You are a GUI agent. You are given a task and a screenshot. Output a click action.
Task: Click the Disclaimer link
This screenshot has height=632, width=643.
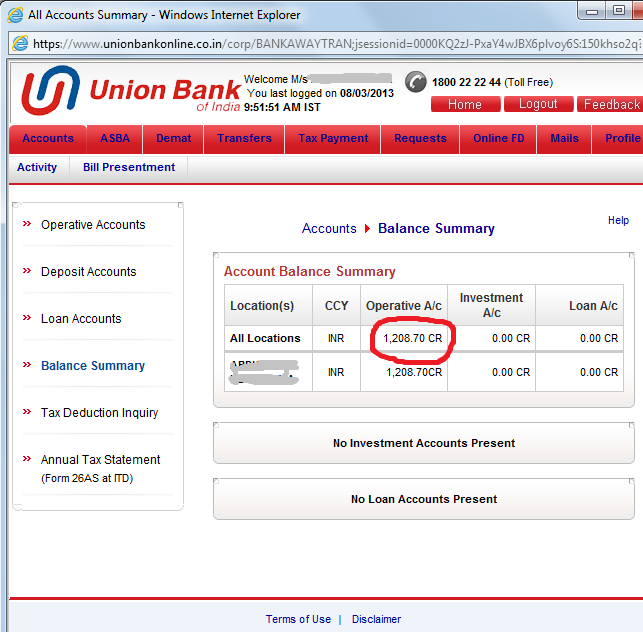point(376,619)
